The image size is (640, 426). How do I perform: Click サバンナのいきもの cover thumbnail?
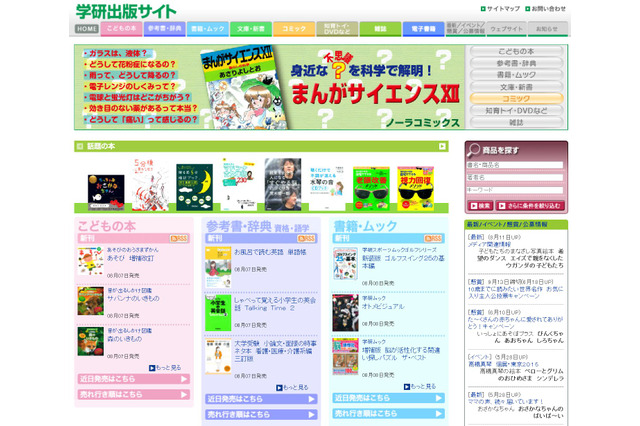click(91, 301)
